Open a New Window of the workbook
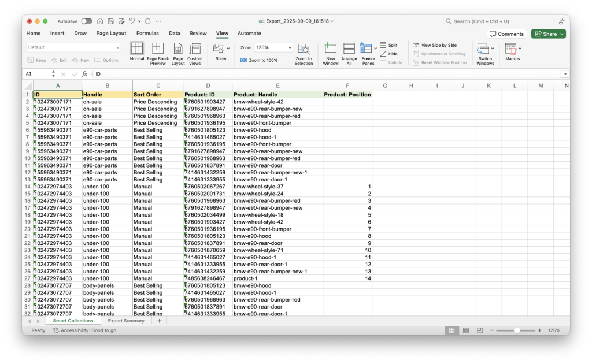 330,53
